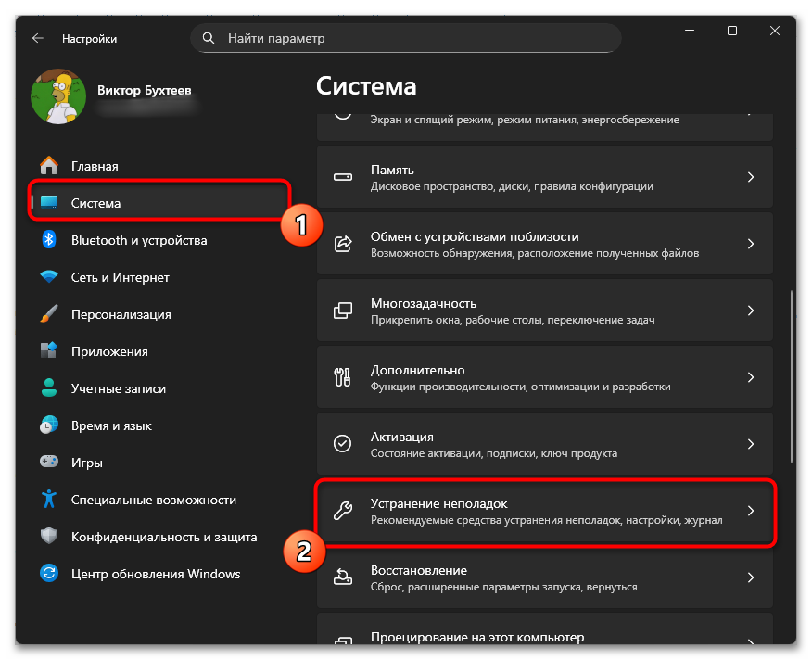
Task: Click the globe clock icon for Время и язык
Action: pyautogui.click(x=49, y=425)
